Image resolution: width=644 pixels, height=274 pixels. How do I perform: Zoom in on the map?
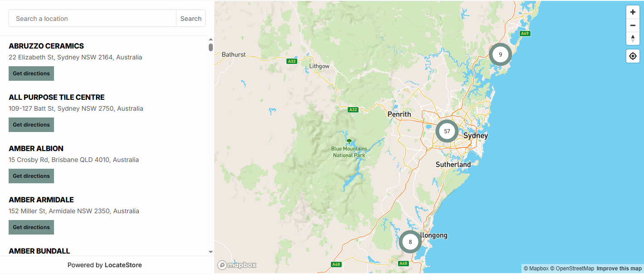[x=633, y=12]
